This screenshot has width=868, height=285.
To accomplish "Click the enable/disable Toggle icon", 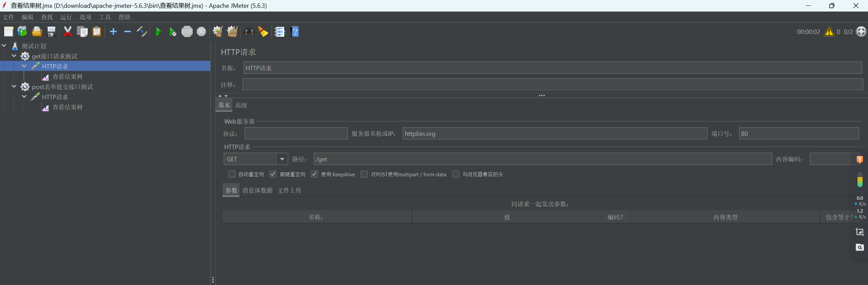I will (142, 32).
